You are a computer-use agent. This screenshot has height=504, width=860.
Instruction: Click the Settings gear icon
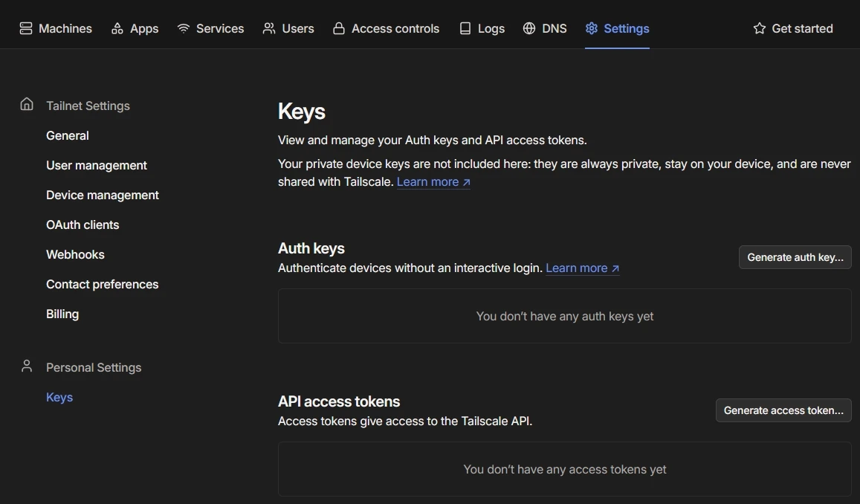point(592,28)
